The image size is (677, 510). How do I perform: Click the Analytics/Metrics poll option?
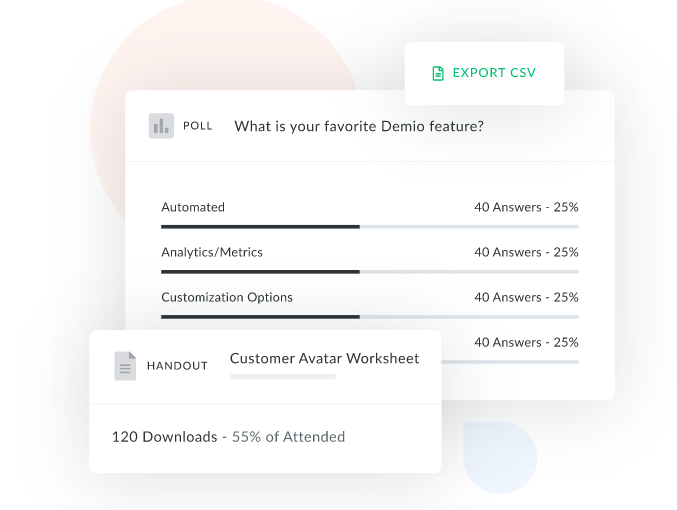tap(212, 252)
